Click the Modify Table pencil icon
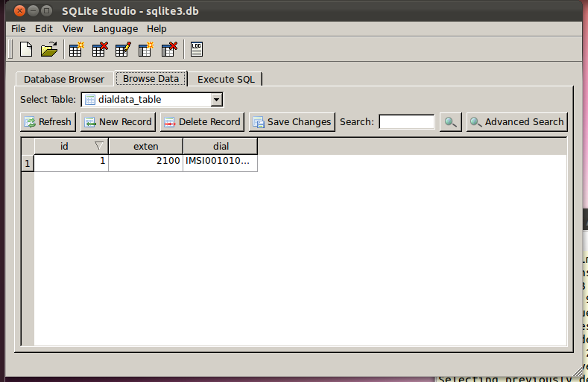Screen dimensions: 588x382 [123, 50]
